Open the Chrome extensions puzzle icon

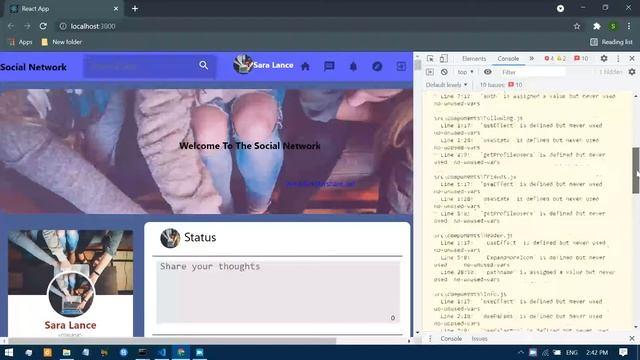tap(597, 26)
